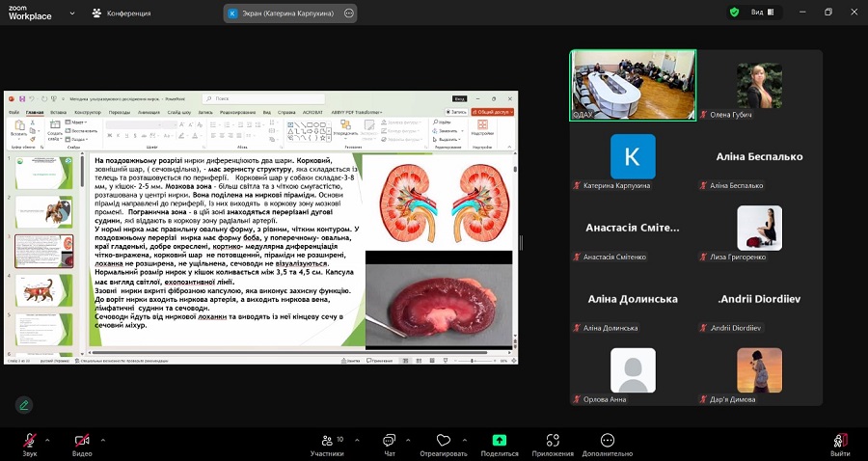Unmute the microphone (Звук)
Image resolution: width=868 pixels, height=461 pixels.
click(x=30, y=442)
